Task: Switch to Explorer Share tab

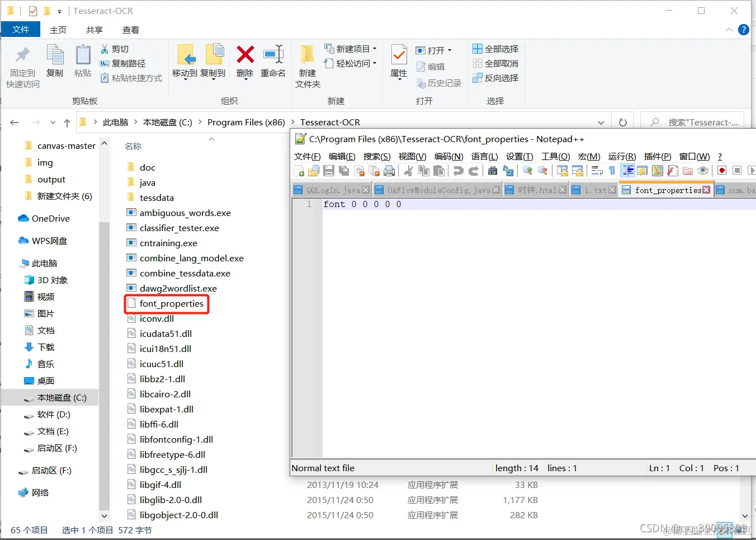Action: tap(94, 30)
